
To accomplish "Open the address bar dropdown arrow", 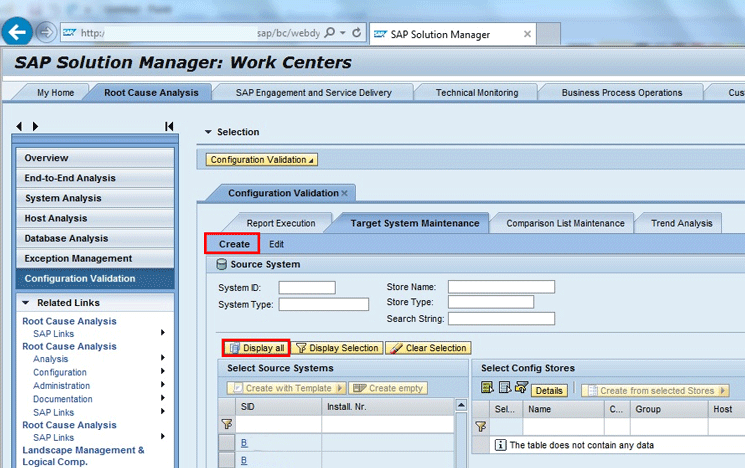I will (x=343, y=32).
